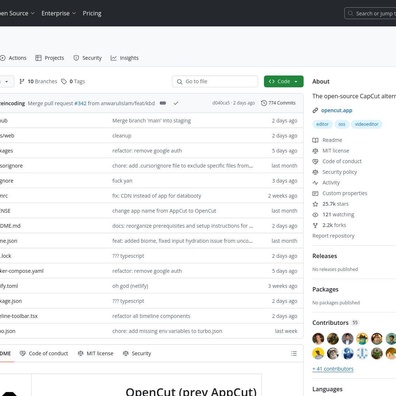
Task: Open the opencut.app website link
Action: point(336,110)
